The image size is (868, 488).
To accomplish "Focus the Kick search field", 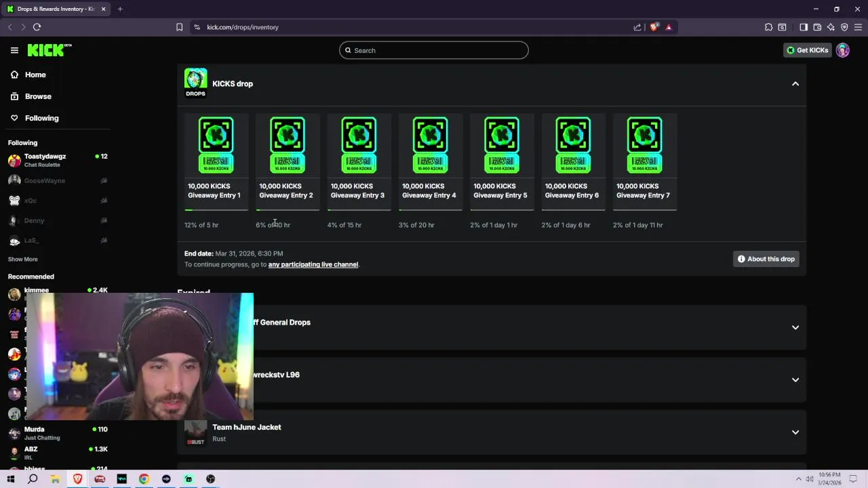I will point(434,50).
